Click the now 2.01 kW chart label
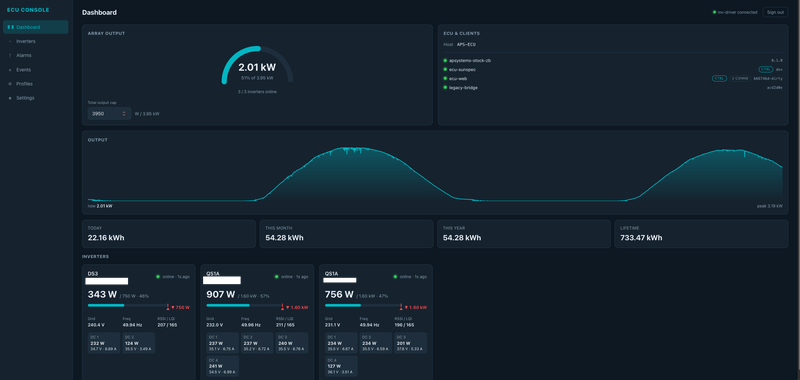The height and width of the screenshot is (380, 800). tap(100, 206)
